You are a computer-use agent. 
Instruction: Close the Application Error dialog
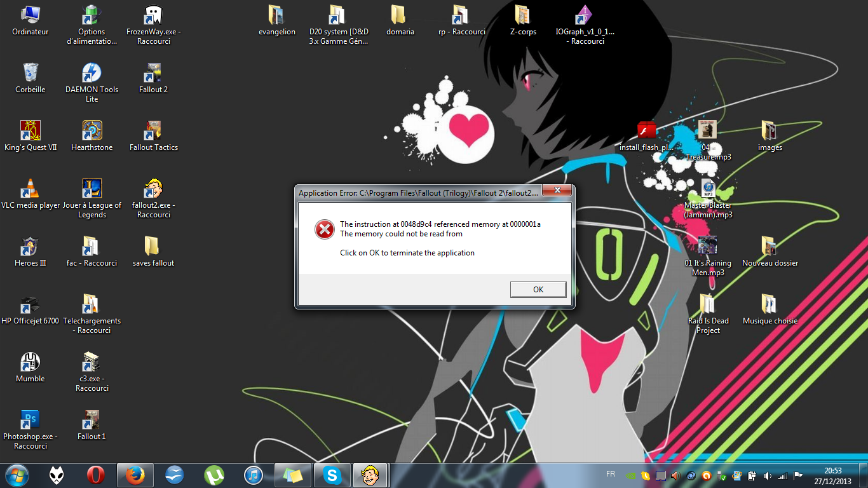coord(557,191)
